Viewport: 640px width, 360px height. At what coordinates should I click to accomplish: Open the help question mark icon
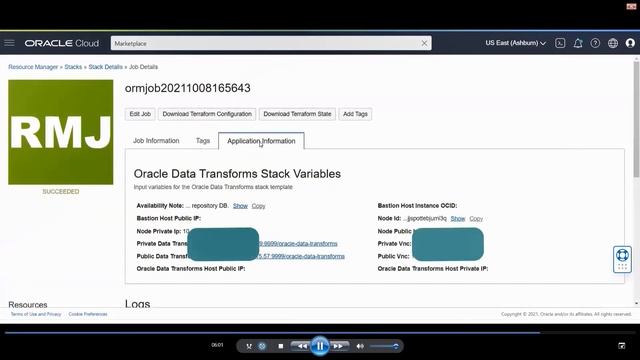coord(595,43)
